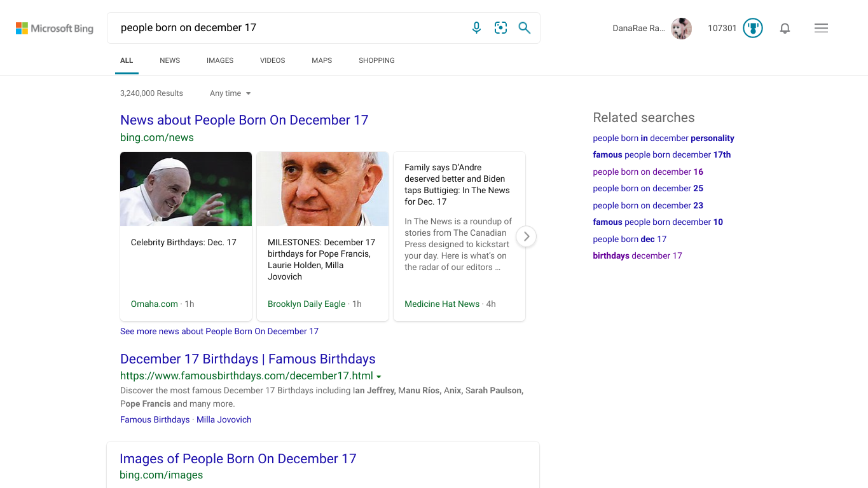Select related search famous people born december 17th
This screenshot has height=488, width=868.
[x=661, y=154]
